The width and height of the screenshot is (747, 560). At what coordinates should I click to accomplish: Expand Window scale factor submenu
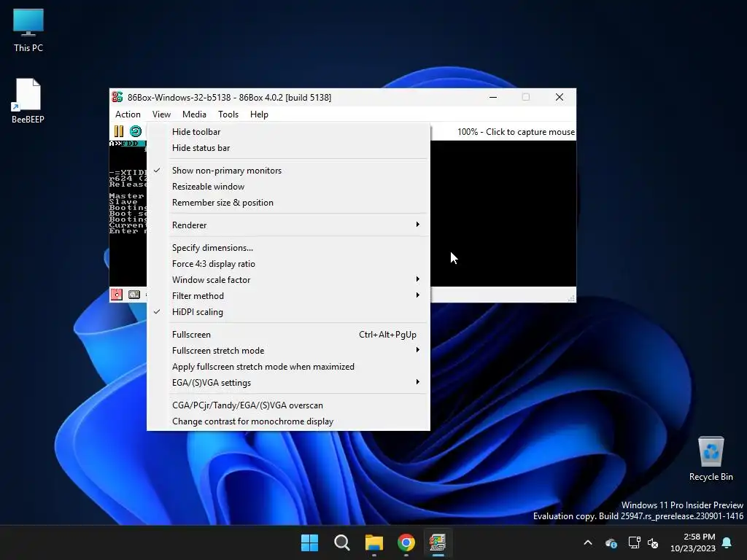[288, 280]
